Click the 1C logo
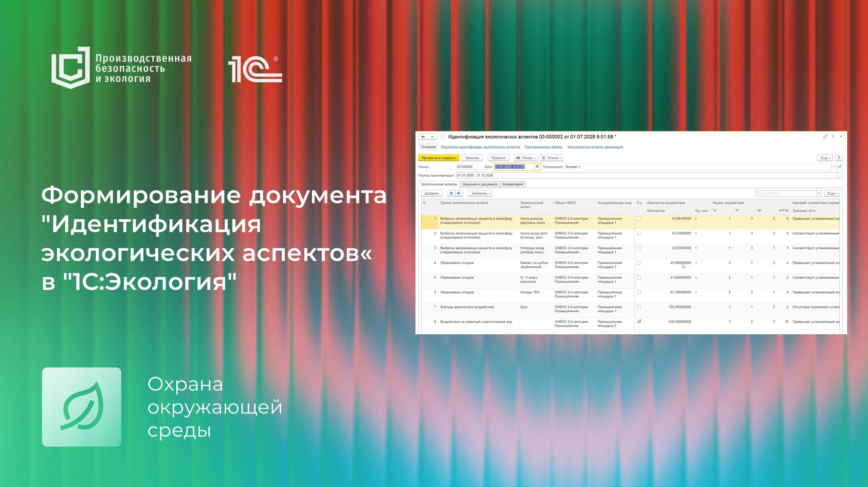This screenshot has height=487, width=868. (x=255, y=69)
